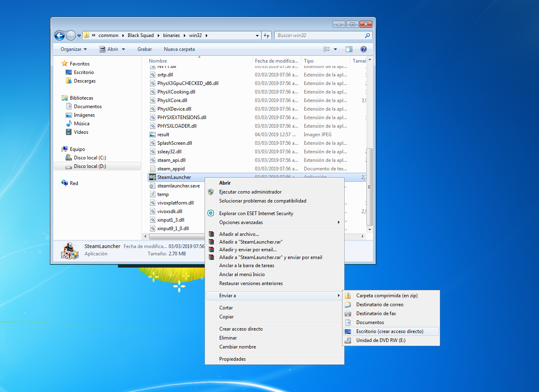The image size is (539, 392).
Task: Select the SplashScreen.dll file
Action: [x=175, y=143]
